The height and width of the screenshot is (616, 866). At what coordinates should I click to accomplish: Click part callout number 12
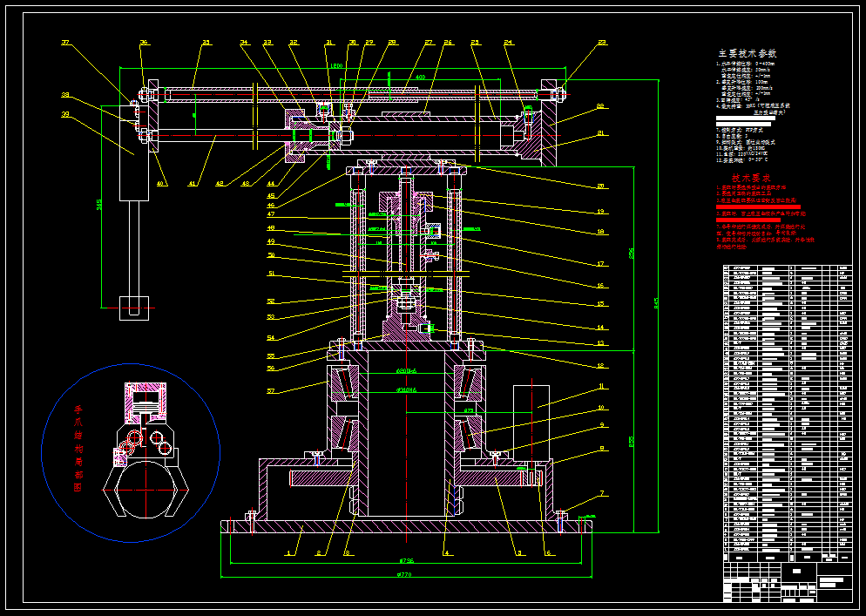(x=601, y=365)
